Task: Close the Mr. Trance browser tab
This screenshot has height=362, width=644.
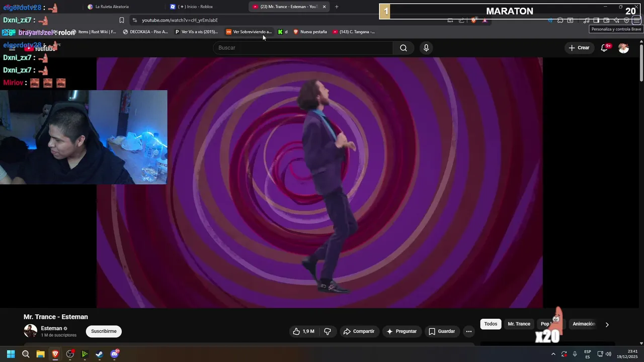Action: [x=324, y=7]
